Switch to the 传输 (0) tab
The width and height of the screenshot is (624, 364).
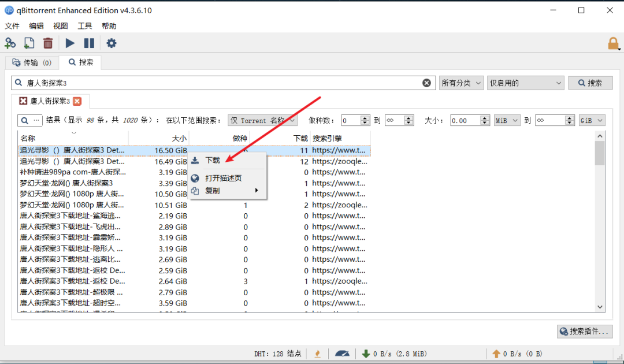32,62
